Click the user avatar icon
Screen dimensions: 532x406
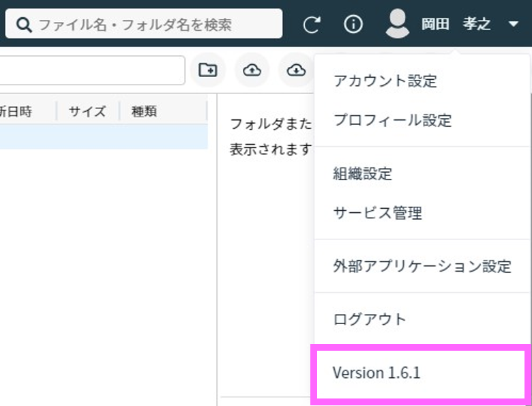pyautogui.click(x=397, y=24)
